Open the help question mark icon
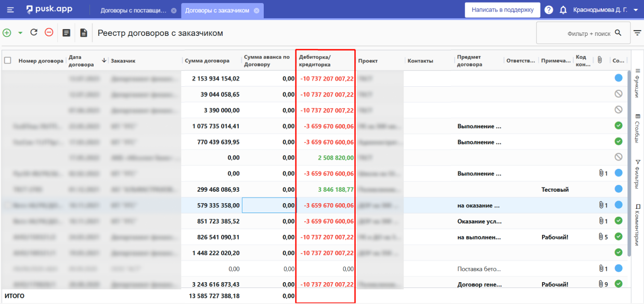 point(549,10)
